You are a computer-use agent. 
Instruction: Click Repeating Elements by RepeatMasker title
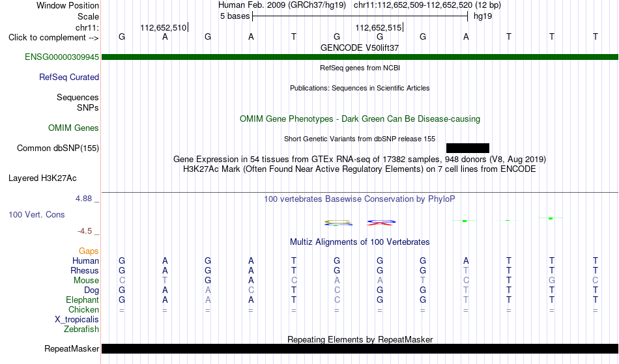click(360, 339)
